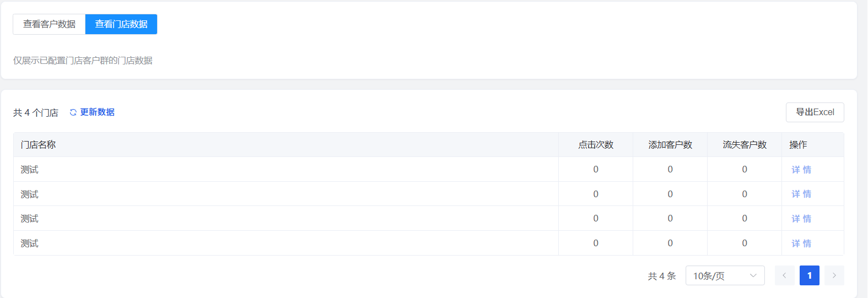Click 更新数据 link
This screenshot has width=868, height=298.
tap(98, 112)
